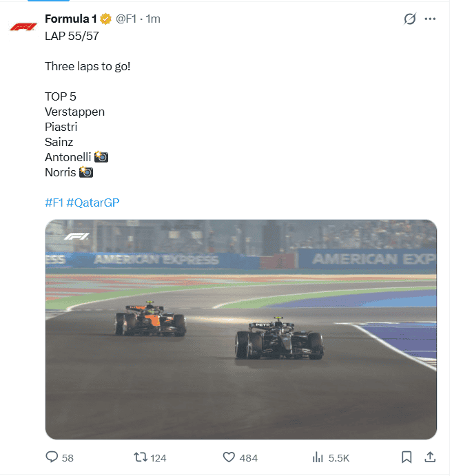This screenshot has height=476, width=452.
Task: Open the #QatarGP hashtag
Action: tap(93, 203)
